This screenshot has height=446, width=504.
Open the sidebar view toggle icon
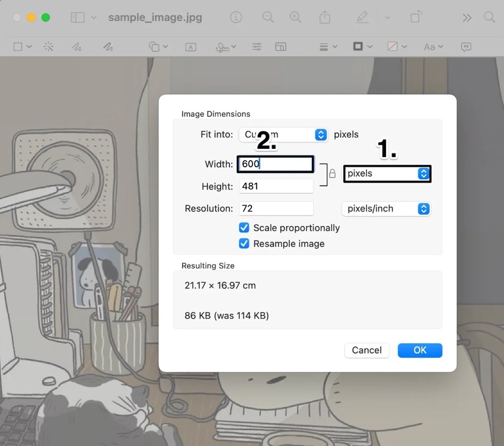point(78,17)
